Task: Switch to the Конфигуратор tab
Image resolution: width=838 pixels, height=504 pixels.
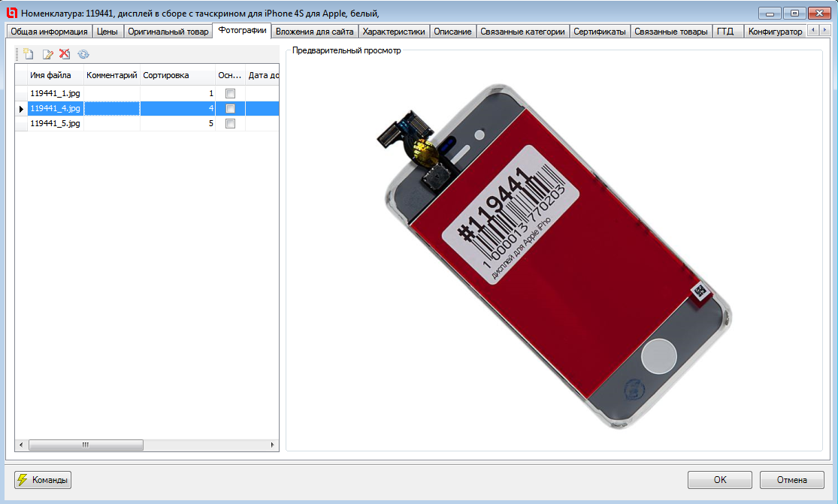Action: (775, 32)
